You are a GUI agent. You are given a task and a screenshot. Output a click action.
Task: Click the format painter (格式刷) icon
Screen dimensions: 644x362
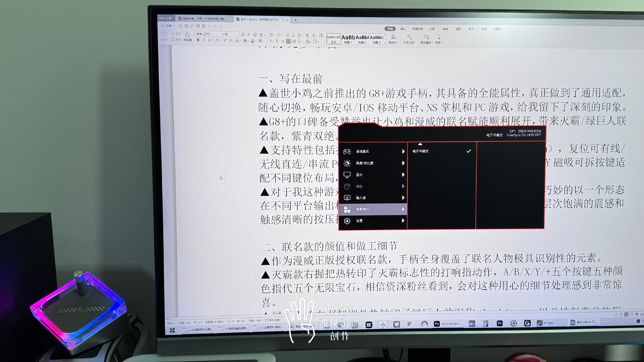coord(187,36)
